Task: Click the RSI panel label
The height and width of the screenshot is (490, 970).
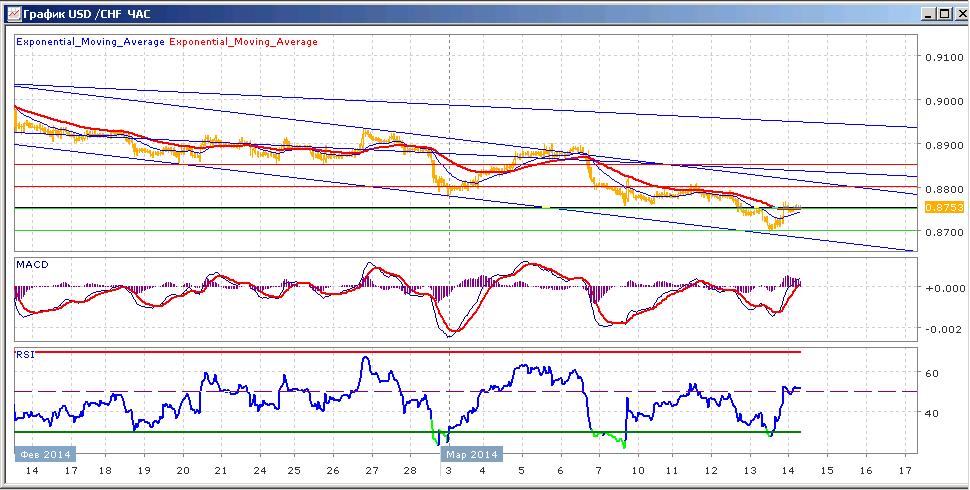Action: click(x=25, y=355)
